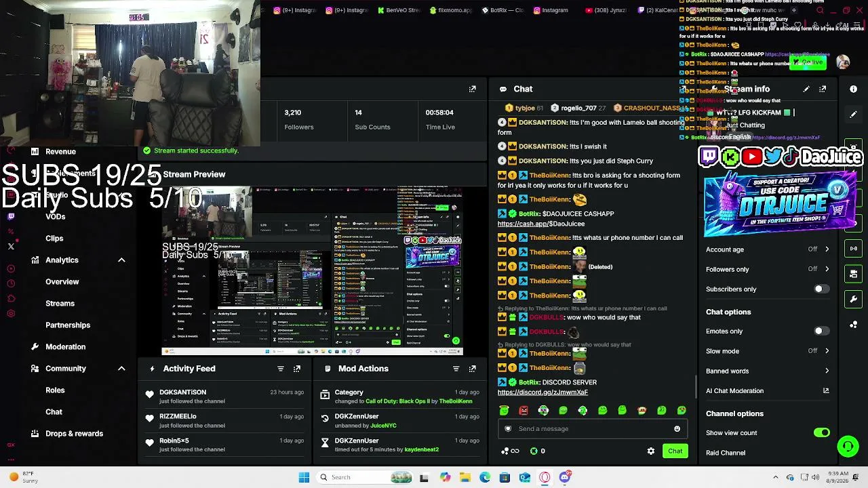Image resolution: width=868 pixels, height=488 pixels.
Task: Open AI Chat Moderation settings
Action: click(x=768, y=391)
